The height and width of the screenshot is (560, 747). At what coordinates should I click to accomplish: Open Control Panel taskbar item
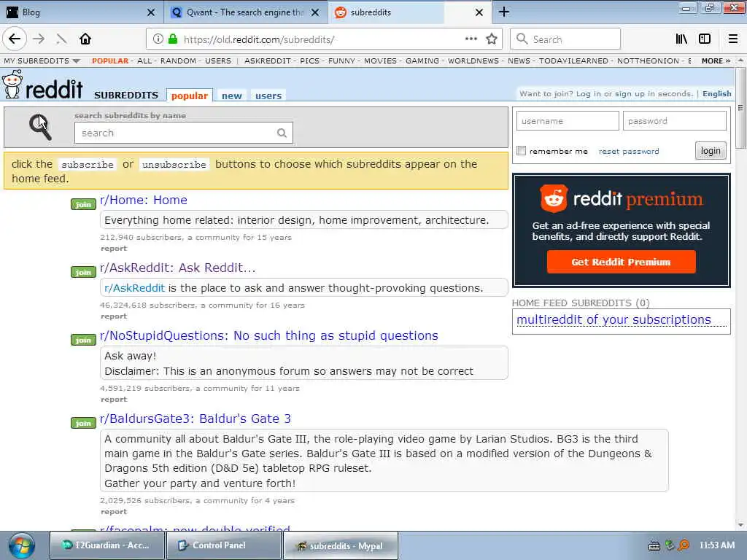click(223, 545)
